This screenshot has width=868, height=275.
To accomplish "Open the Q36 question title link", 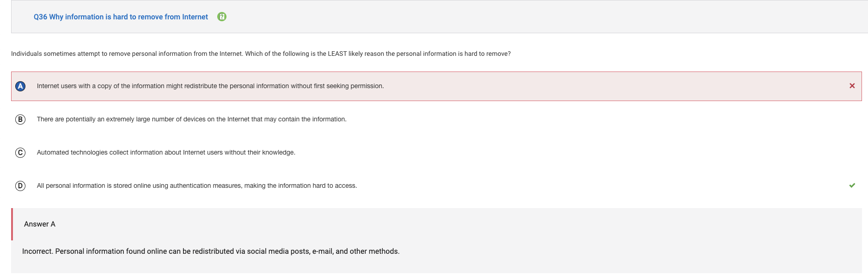I will point(121,17).
